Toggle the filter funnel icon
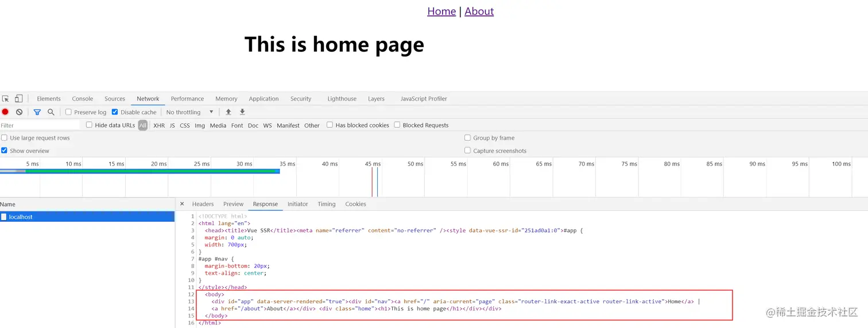The image size is (868, 328). [x=37, y=112]
